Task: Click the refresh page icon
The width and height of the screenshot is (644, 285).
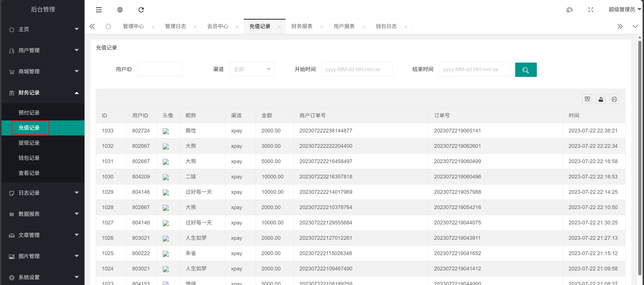Action: [x=141, y=10]
